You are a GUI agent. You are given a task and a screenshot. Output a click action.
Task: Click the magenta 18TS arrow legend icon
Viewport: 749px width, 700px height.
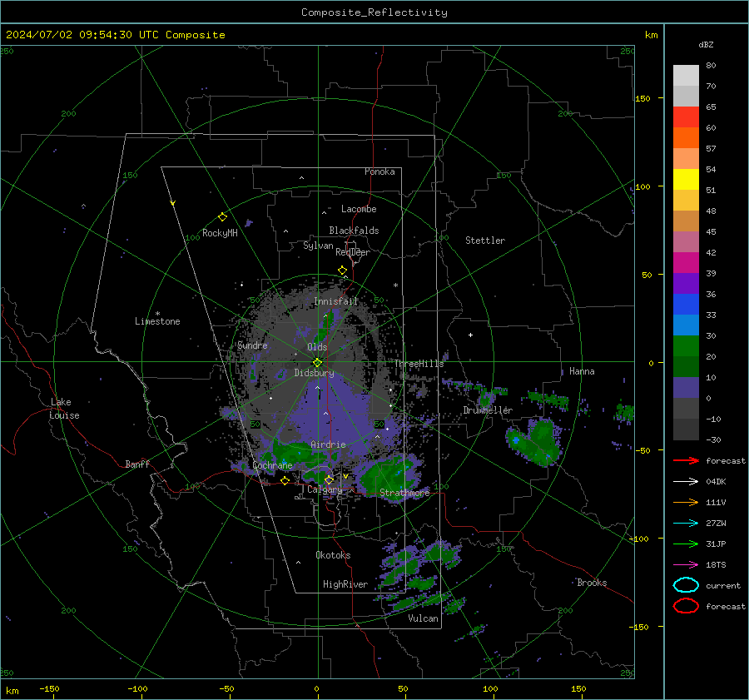pos(686,565)
